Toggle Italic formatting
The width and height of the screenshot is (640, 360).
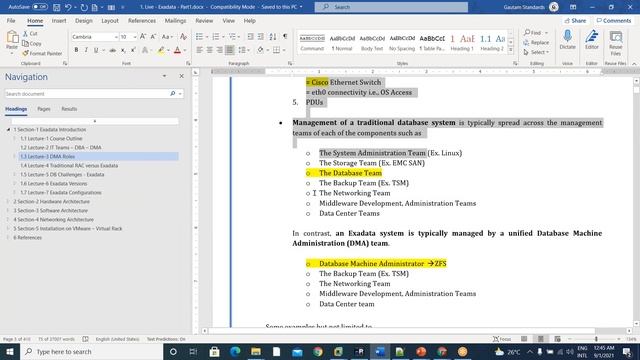point(86,50)
